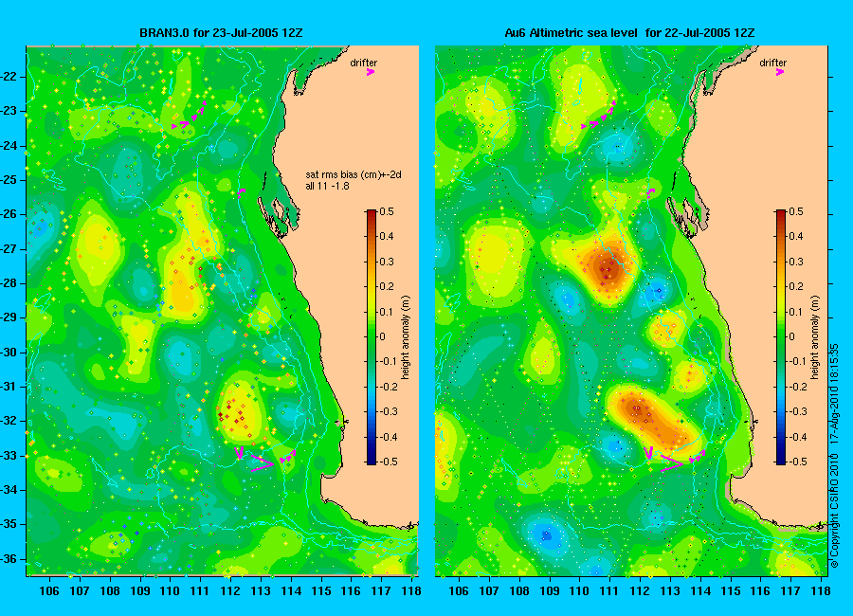Click the -25 latitude axis label
Image resolution: width=853 pixels, height=616 pixels.
coord(10,180)
